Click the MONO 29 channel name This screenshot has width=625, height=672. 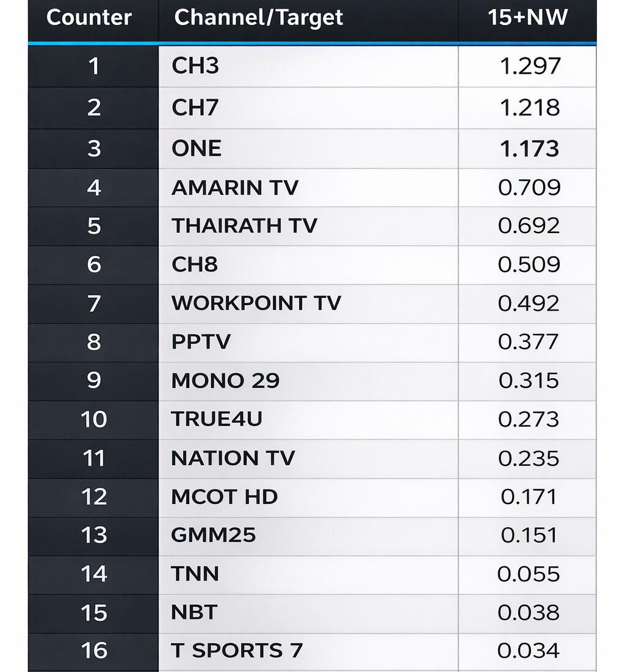pos(225,380)
